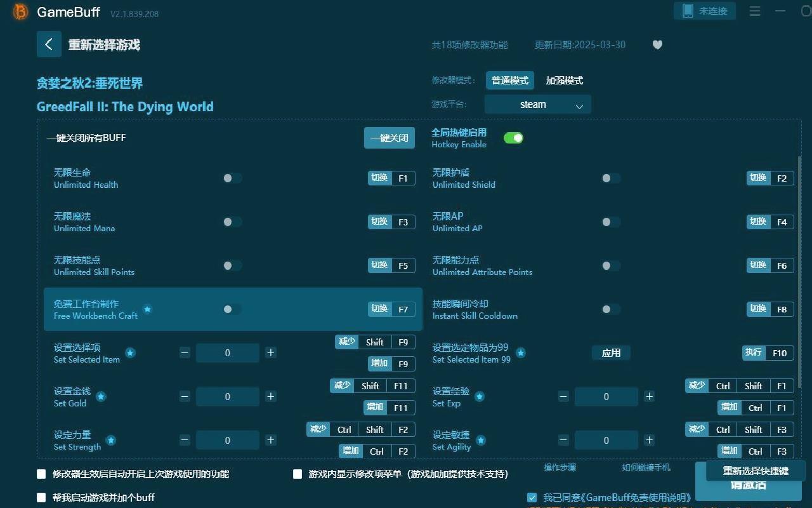Open 如何链接手机 phone link help
The height and width of the screenshot is (508, 812).
(x=646, y=467)
